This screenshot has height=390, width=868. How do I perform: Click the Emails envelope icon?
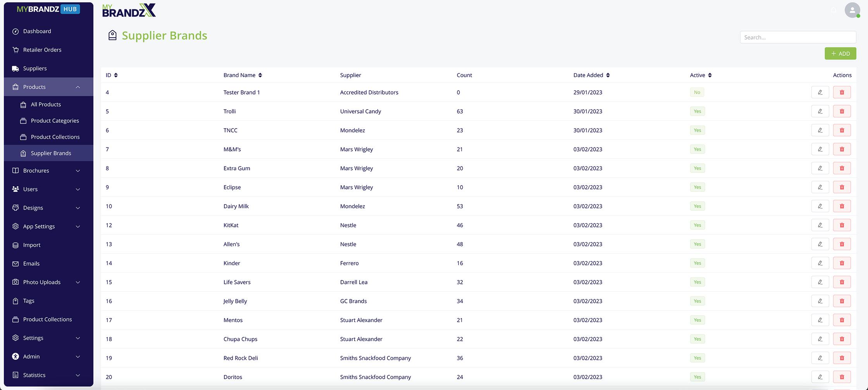coord(15,264)
